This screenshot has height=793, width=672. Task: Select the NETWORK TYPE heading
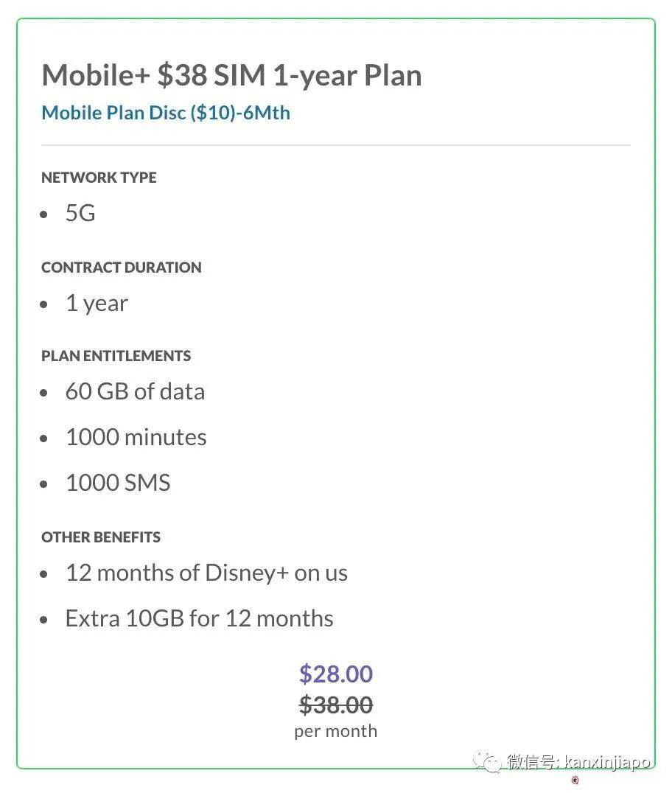(x=99, y=178)
